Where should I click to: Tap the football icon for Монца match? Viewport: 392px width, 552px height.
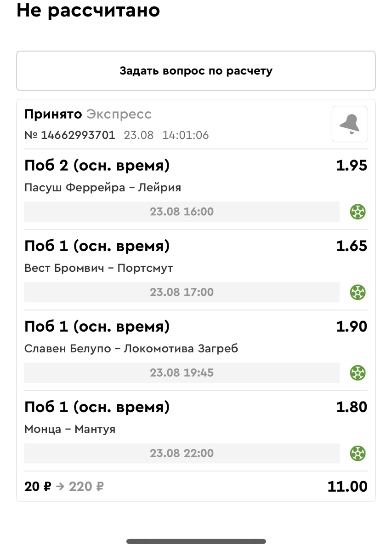point(358,453)
